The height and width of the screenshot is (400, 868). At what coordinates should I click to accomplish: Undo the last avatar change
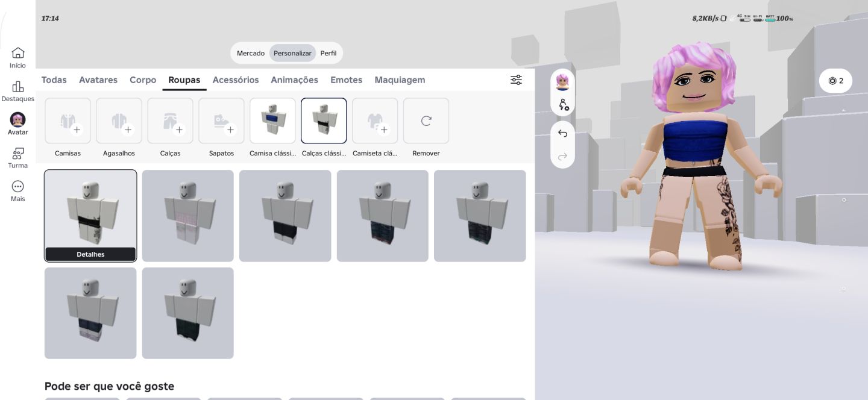(x=562, y=133)
